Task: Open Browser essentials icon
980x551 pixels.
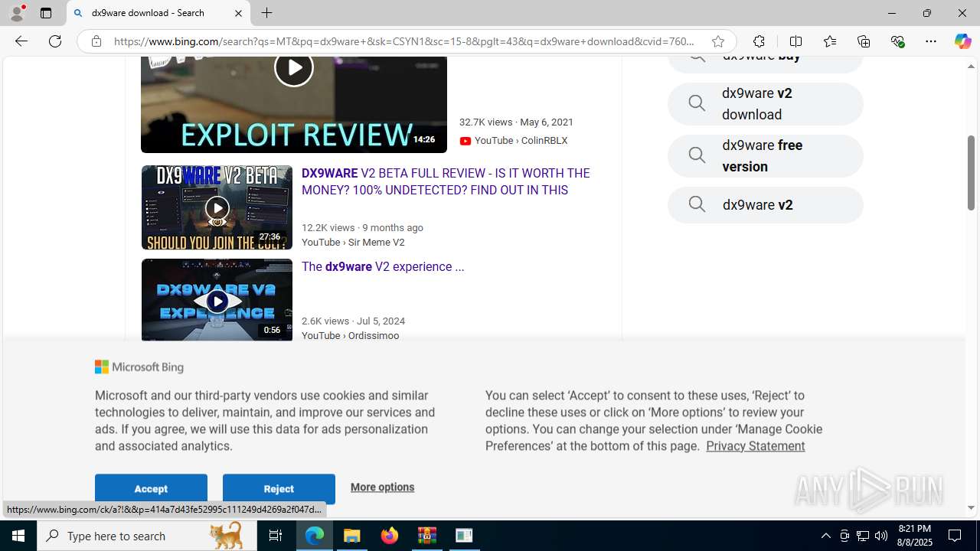Action: pos(897,41)
